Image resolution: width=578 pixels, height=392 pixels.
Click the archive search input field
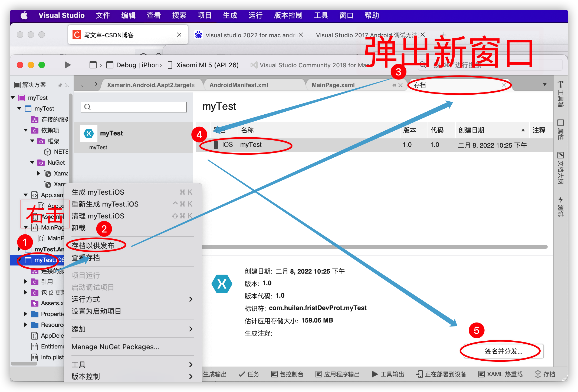point(134,107)
